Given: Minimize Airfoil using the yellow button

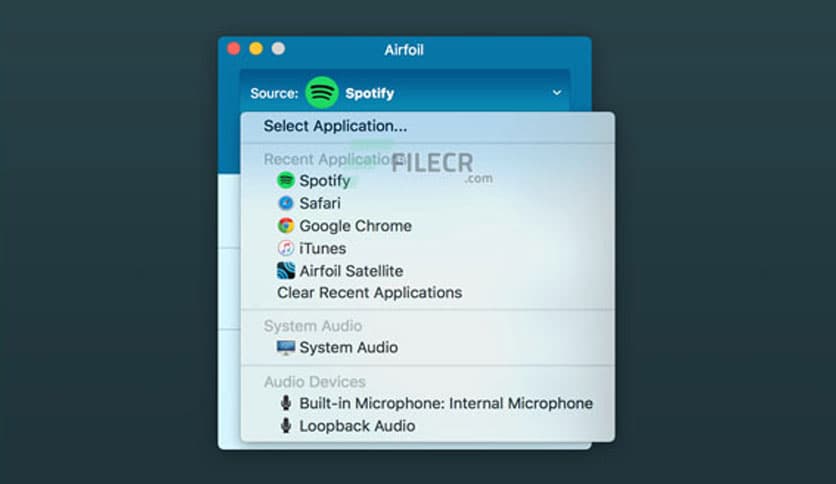Looking at the screenshot, I should pos(256,49).
